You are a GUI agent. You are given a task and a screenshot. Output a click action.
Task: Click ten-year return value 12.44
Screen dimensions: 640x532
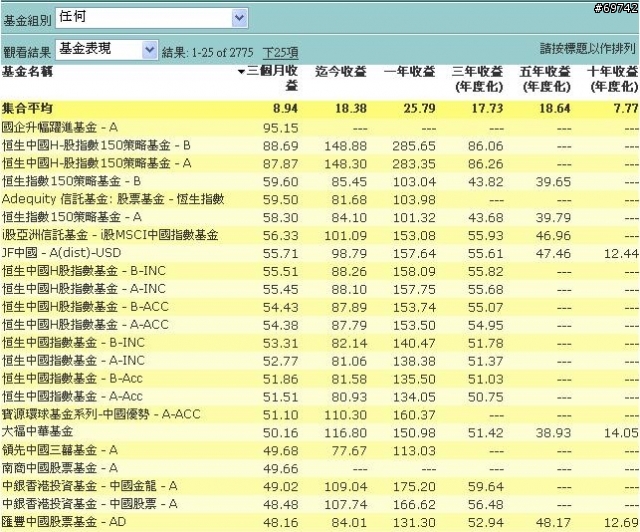621,254
